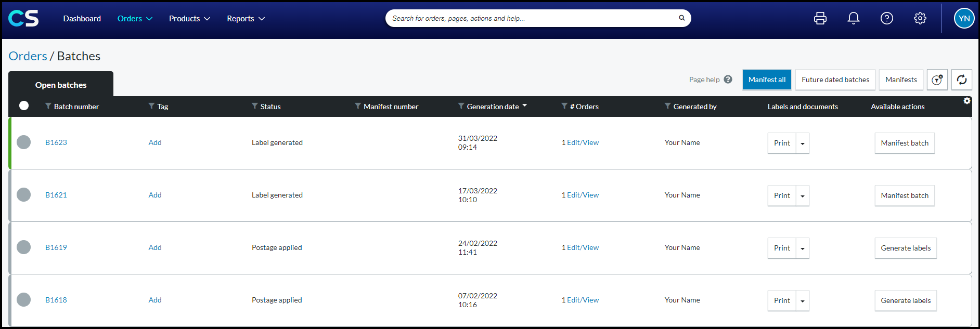This screenshot has width=980, height=329.
Task: Go to the Dashboard page
Action: click(82, 19)
